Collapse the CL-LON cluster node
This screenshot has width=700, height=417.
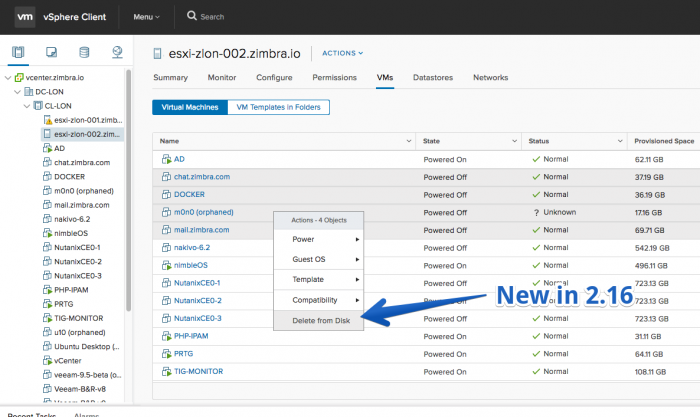click(x=27, y=106)
